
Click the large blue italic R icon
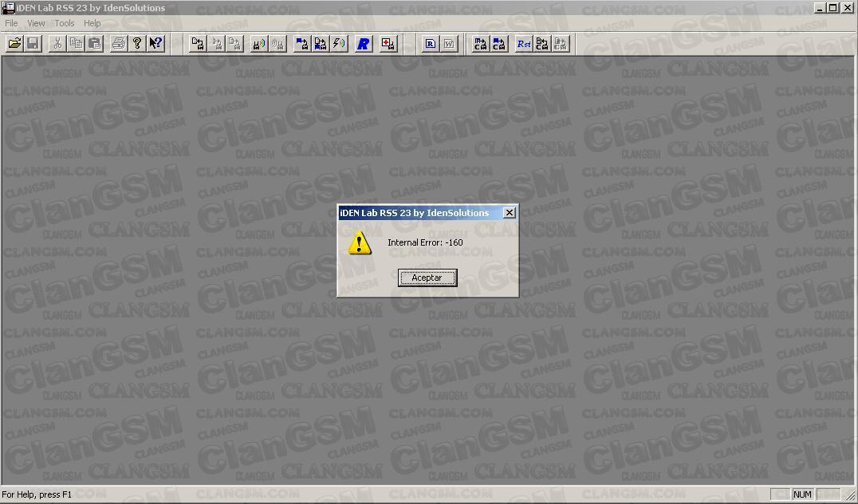364,44
